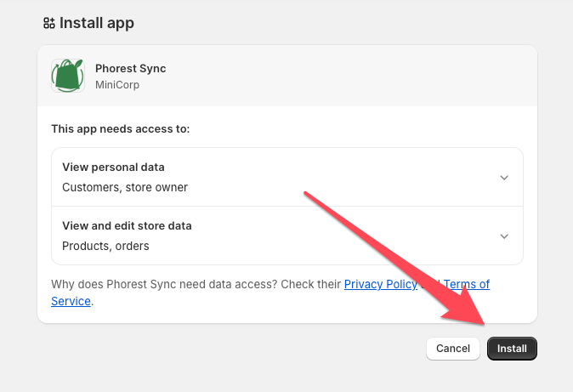
Task: Click the black Install button
Action: (x=512, y=349)
